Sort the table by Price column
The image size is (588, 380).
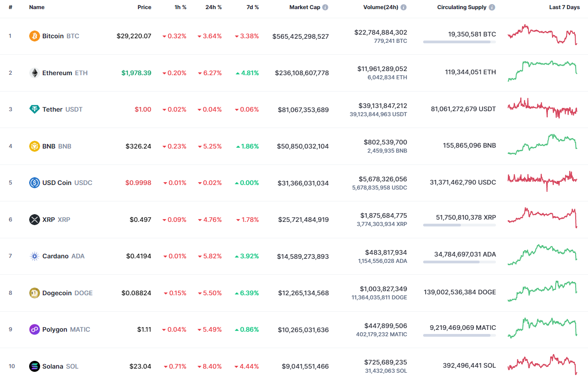[x=144, y=7]
